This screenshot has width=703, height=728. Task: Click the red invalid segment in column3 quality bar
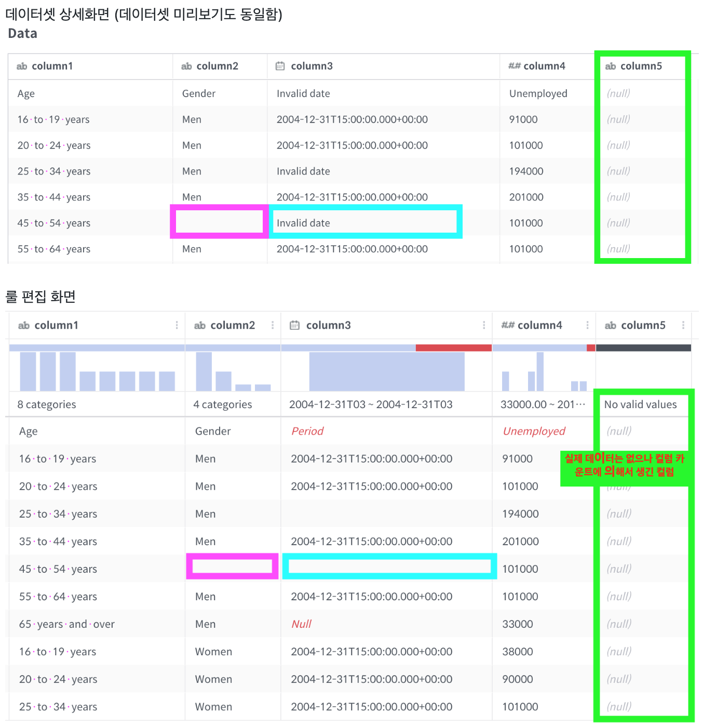coord(453,347)
